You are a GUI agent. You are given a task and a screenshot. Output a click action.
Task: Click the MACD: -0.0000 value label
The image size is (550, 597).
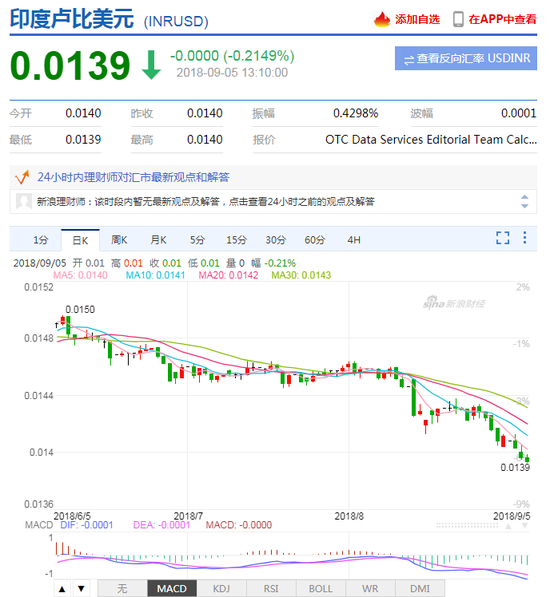point(239,525)
